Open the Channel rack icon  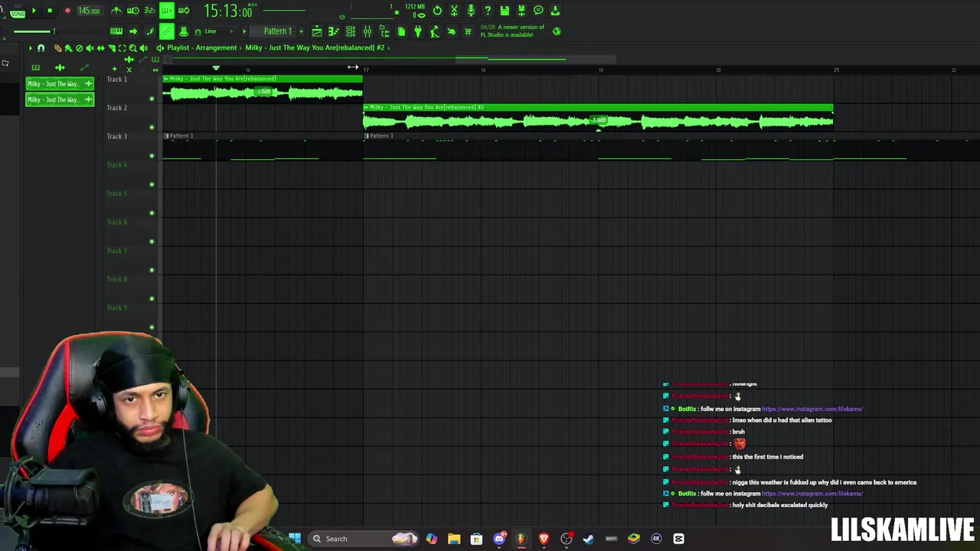point(350,31)
